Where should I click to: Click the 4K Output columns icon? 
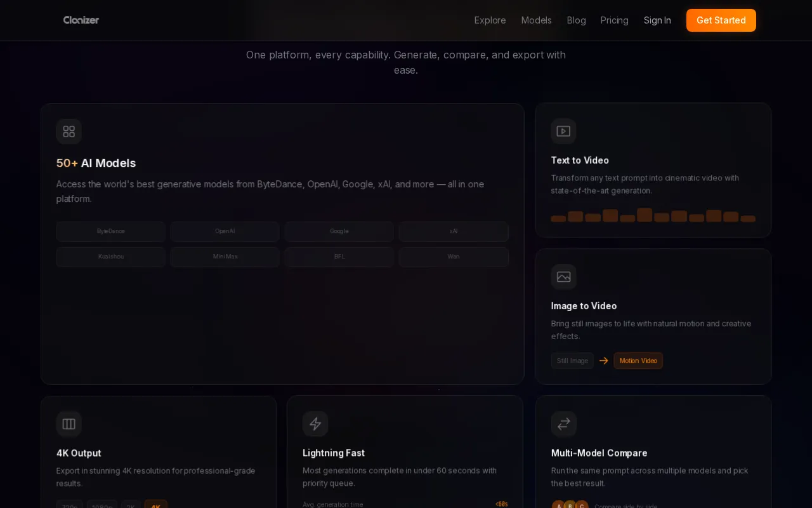[69, 424]
